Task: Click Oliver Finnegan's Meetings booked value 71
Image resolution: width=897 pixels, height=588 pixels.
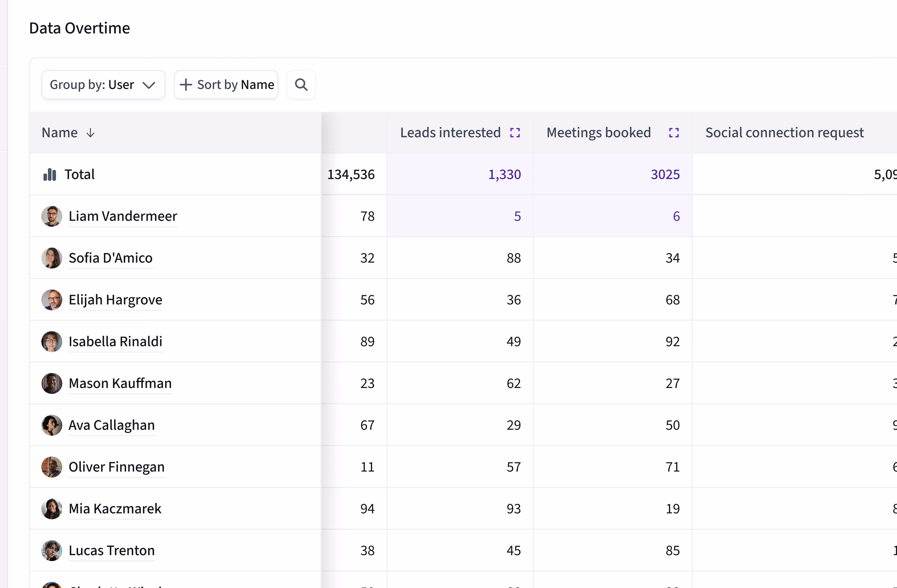Action: 673,467
